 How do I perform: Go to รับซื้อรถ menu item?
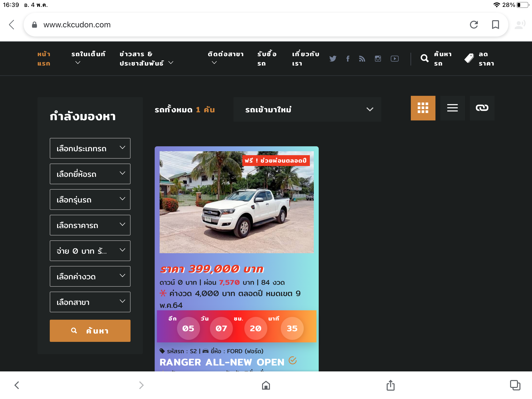point(267,59)
